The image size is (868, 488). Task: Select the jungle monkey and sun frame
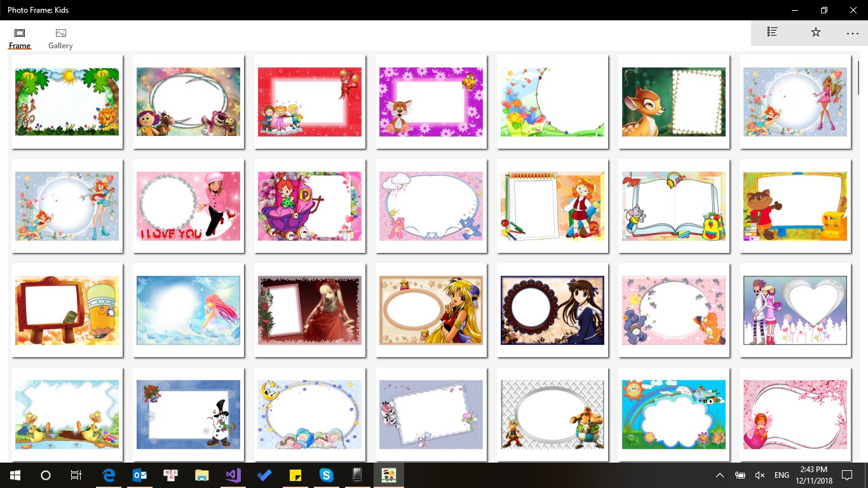tap(67, 102)
